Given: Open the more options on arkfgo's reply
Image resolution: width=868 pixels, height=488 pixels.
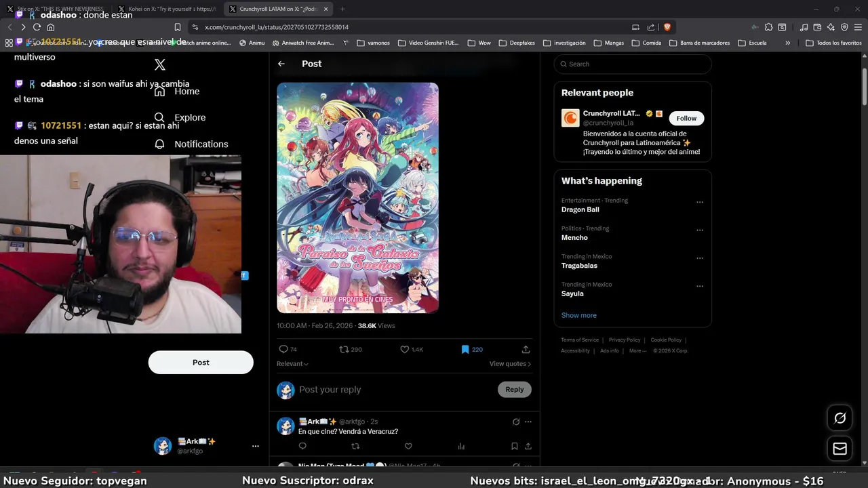Looking at the screenshot, I should click(x=528, y=422).
